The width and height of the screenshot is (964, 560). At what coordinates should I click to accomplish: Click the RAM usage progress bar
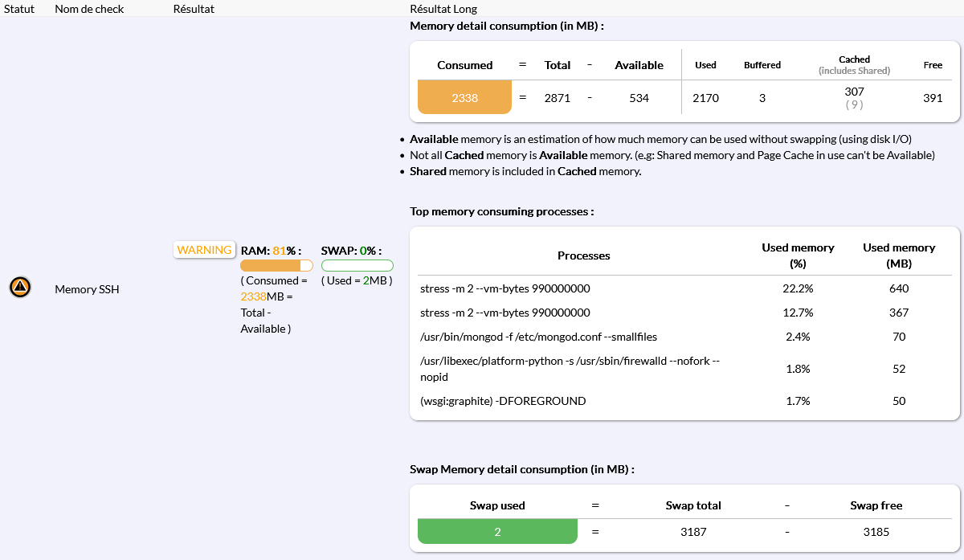point(276,265)
